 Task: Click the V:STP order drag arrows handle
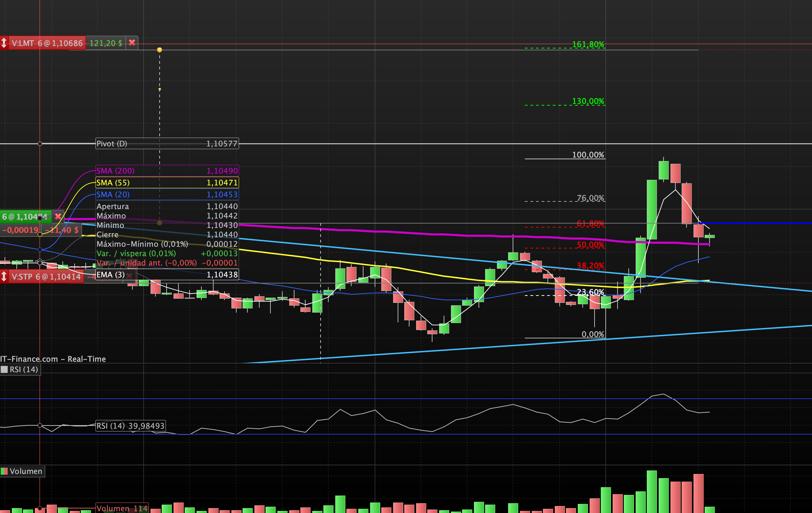point(4,276)
